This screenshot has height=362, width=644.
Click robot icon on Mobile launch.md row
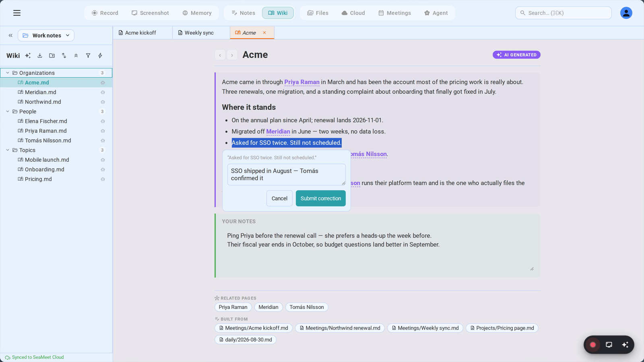pos(103,160)
